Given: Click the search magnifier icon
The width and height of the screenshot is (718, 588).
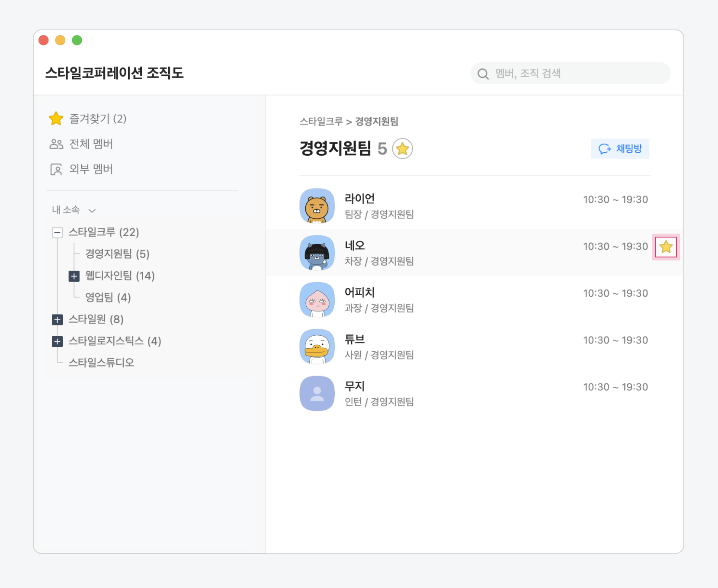Looking at the screenshot, I should click(483, 74).
